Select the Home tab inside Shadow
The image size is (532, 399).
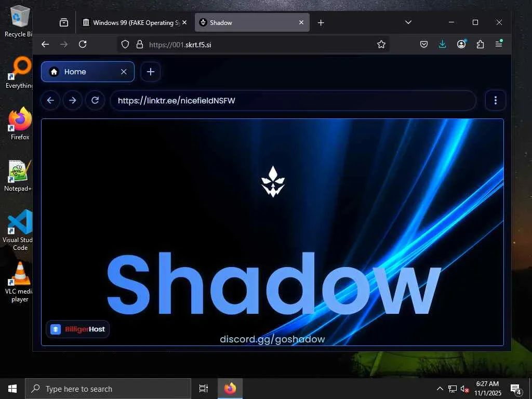tap(87, 72)
